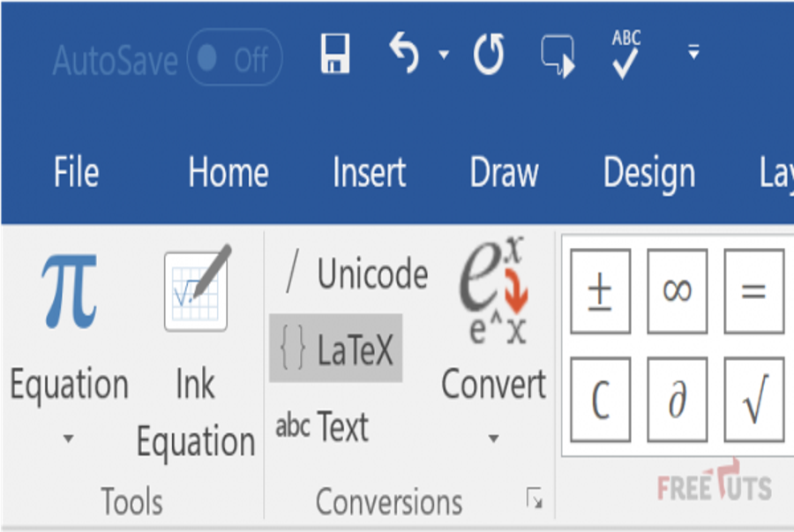Click the Spelling ABC checkmark icon
The height and width of the screenshot is (532, 794).
click(625, 54)
